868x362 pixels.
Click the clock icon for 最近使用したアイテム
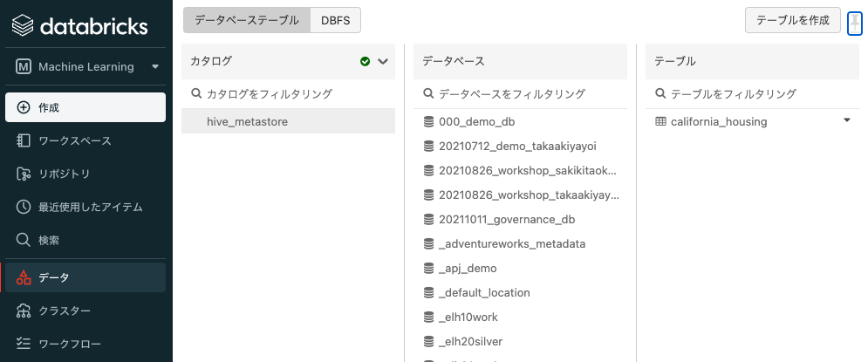(x=24, y=207)
